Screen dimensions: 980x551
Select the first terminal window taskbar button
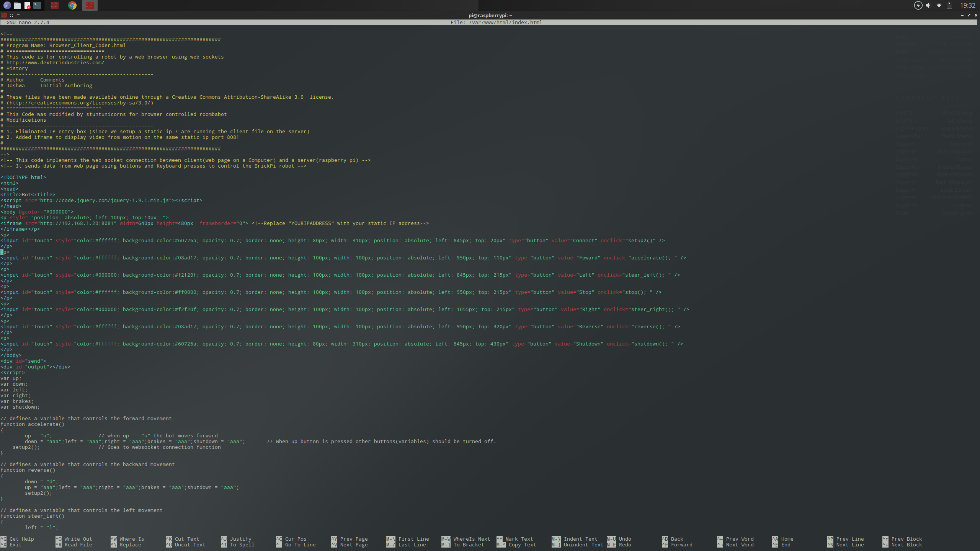(55, 5)
